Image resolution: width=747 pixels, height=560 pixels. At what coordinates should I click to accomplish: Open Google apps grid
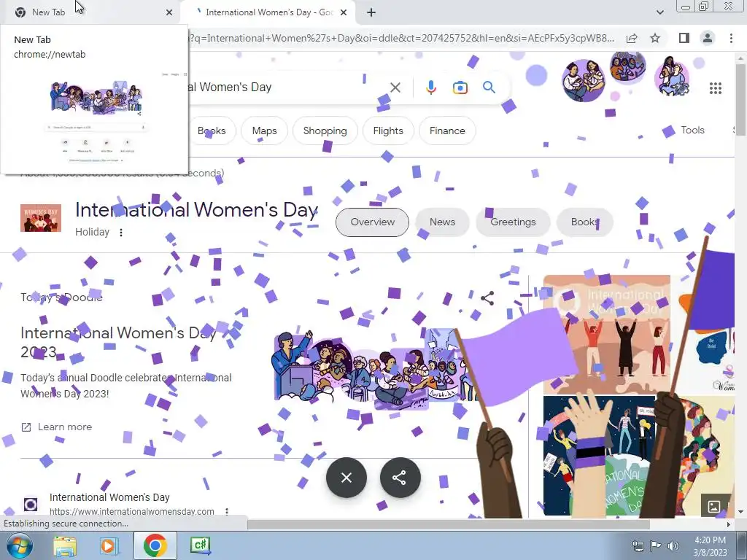[x=715, y=88]
